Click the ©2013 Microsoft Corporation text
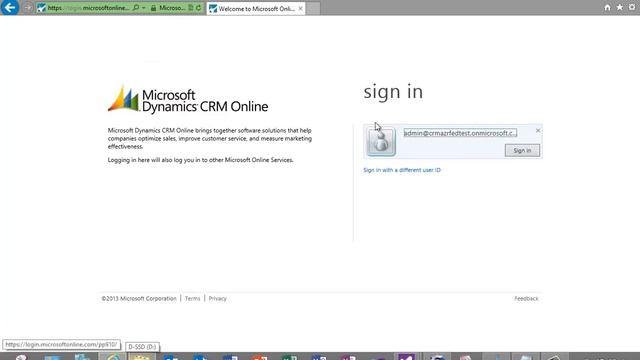Image resolution: width=640 pixels, height=360 pixels. (139, 298)
